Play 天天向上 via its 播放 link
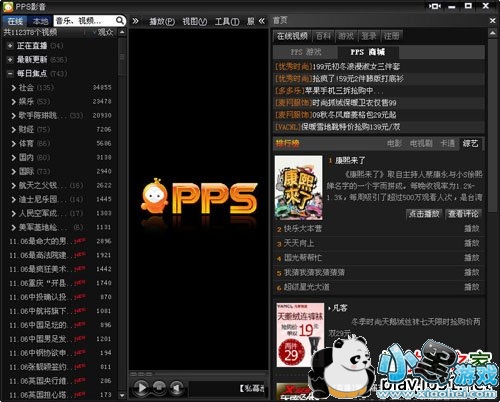The image size is (500, 402). coord(472,243)
